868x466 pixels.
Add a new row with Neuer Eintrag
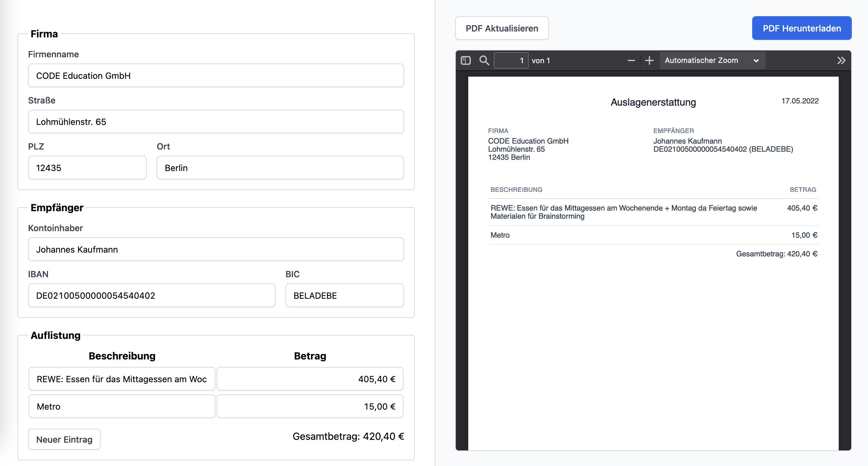[64, 439]
